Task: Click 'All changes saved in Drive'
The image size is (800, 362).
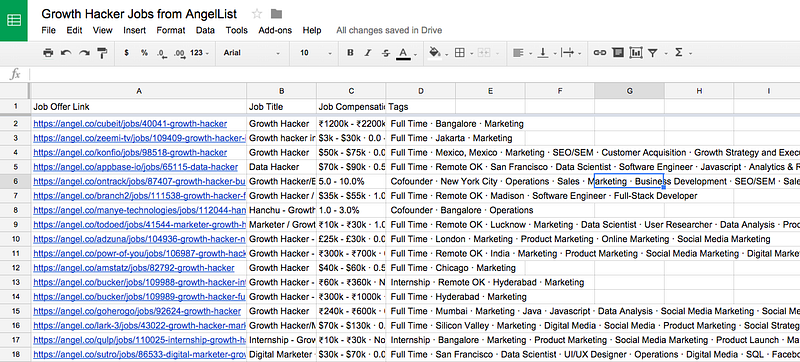Action: [389, 30]
